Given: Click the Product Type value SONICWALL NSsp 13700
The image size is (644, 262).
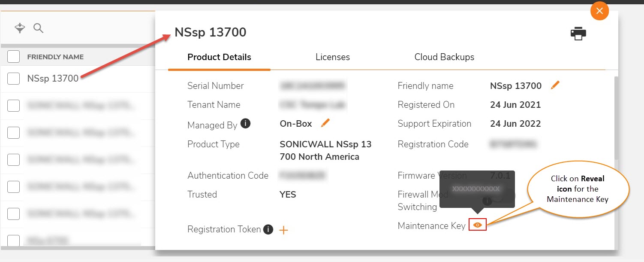Looking at the screenshot, I should coord(325,150).
